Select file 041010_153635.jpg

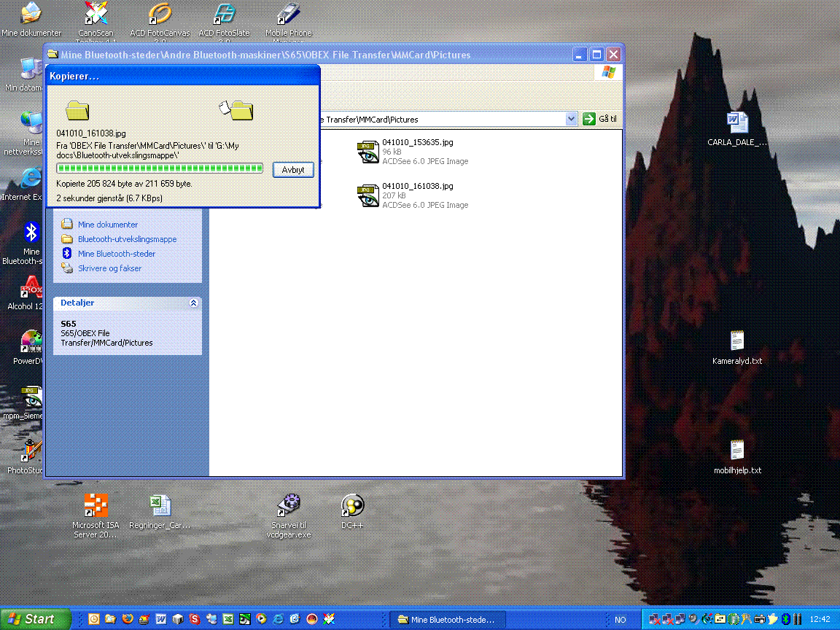point(413,152)
